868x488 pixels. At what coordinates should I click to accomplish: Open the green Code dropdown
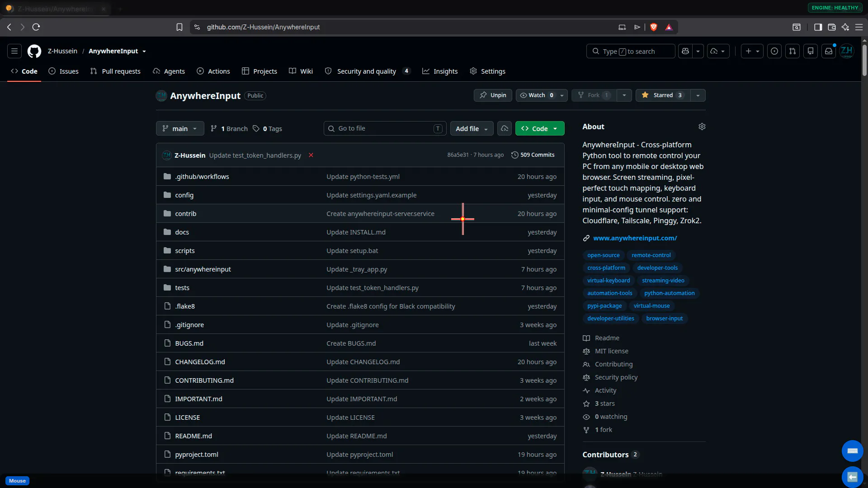(540, 128)
